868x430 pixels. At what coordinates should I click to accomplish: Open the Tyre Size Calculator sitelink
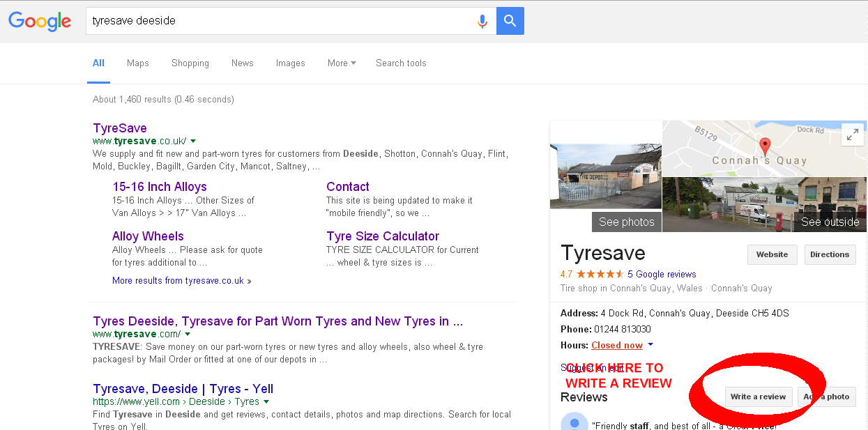click(383, 236)
